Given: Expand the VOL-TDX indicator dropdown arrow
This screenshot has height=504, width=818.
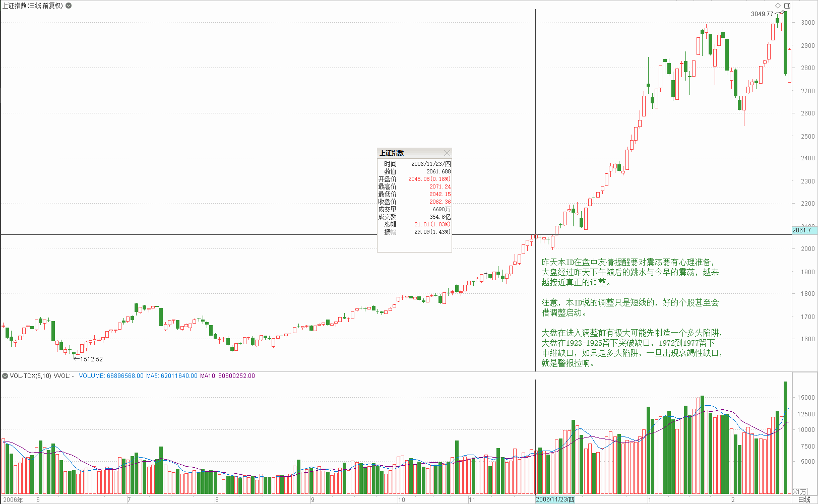Looking at the screenshot, I should coord(5,376).
